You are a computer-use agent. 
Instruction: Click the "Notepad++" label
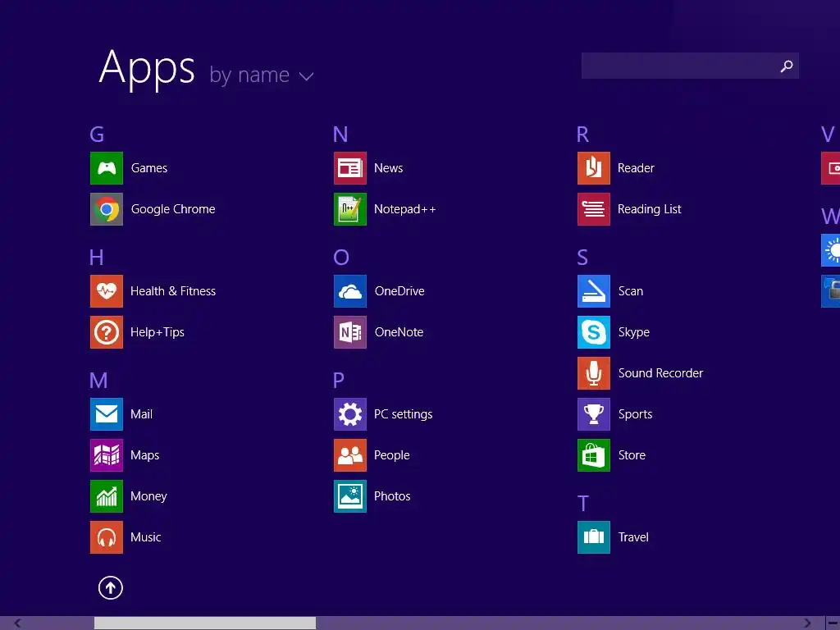405,209
